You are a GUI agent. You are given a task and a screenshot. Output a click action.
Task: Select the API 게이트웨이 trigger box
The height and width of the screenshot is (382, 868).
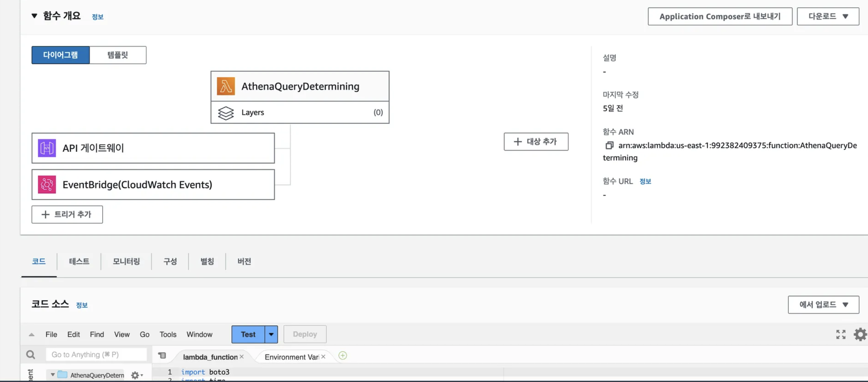[x=153, y=148]
